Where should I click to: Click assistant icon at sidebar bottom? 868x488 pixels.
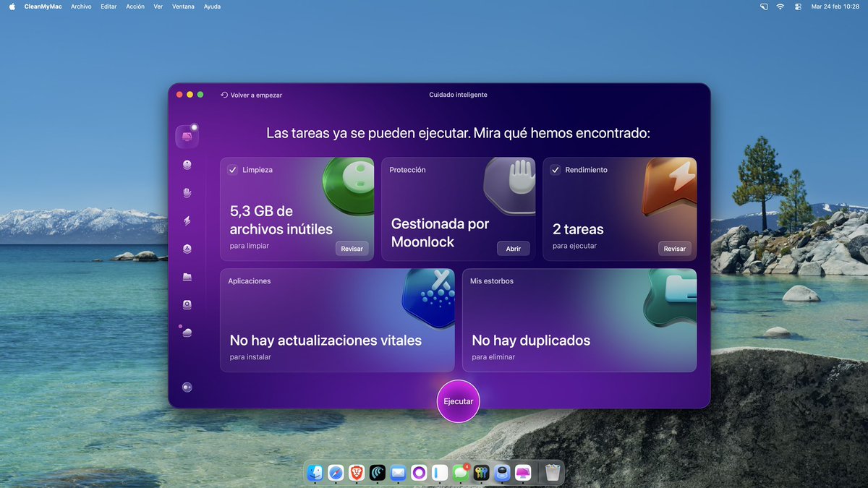point(187,388)
